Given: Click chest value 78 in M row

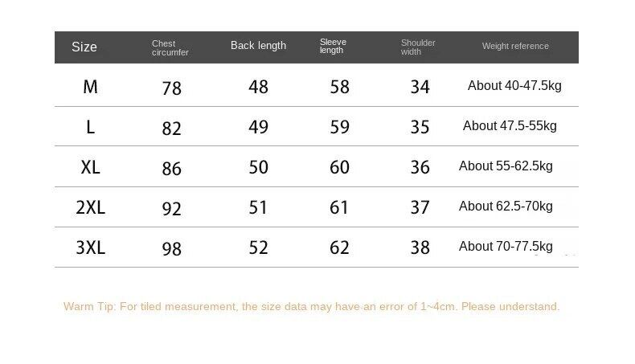Looking at the screenshot, I should pyautogui.click(x=172, y=88).
